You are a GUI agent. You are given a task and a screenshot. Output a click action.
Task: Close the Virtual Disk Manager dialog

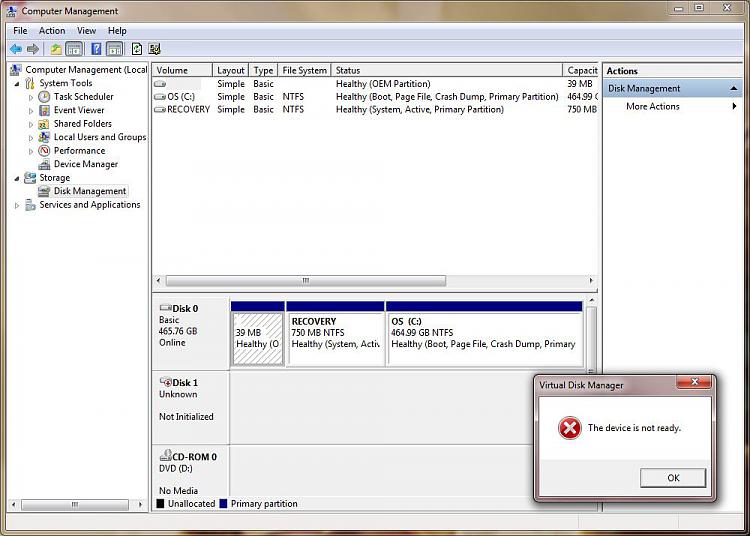tap(695, 382)
